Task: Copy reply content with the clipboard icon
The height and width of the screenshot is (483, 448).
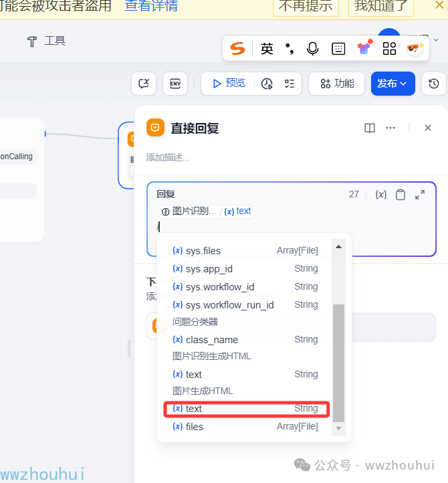Action: click(401, 195)
